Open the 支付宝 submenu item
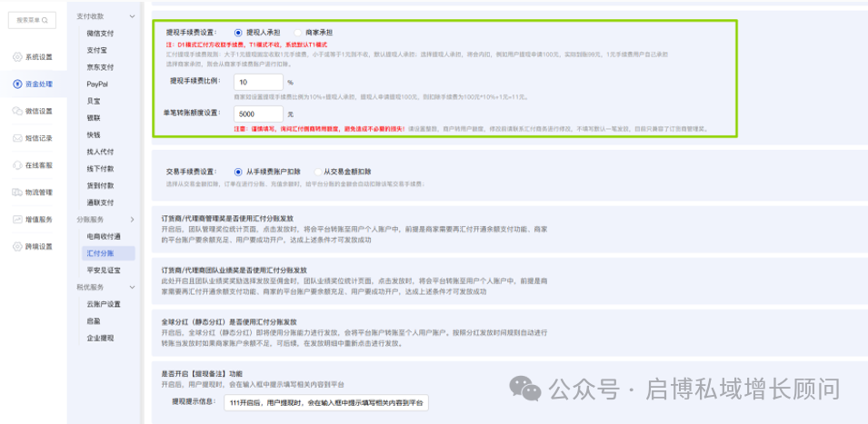Image resolution: width=868 pixels, height=424 pixels. [99, 50]
